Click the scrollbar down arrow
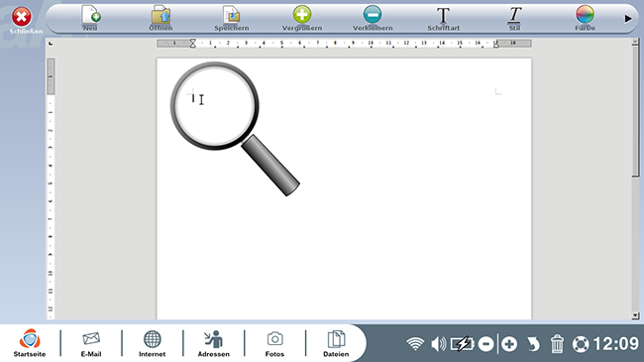The height and width of the screenshot is (362, 644). coord(635,316)
